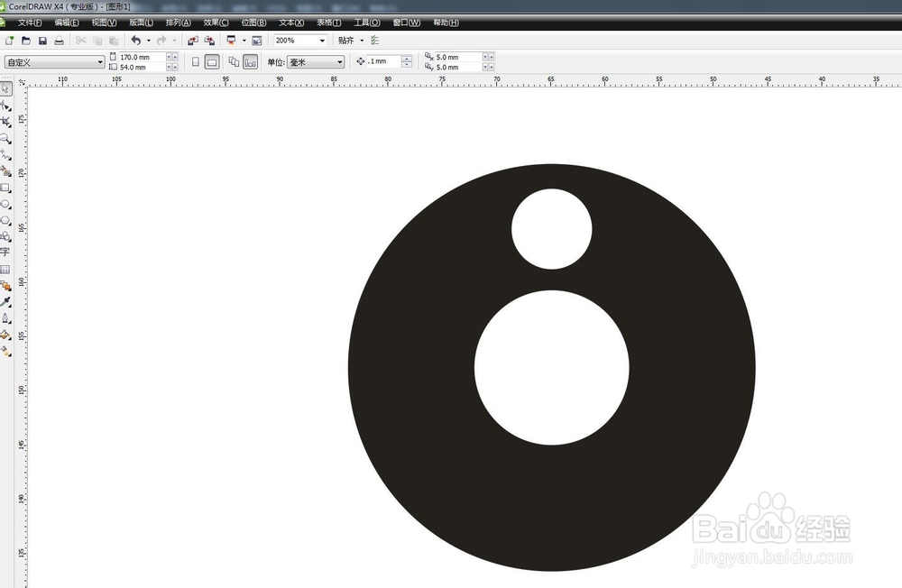
Task: Print the document
Action: (59, 41)
